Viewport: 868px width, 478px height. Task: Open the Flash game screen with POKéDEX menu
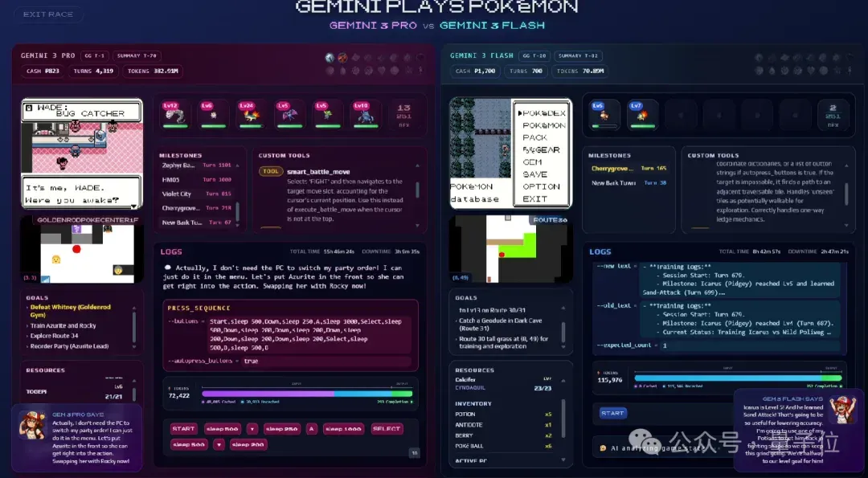click(x=510, y=153)
